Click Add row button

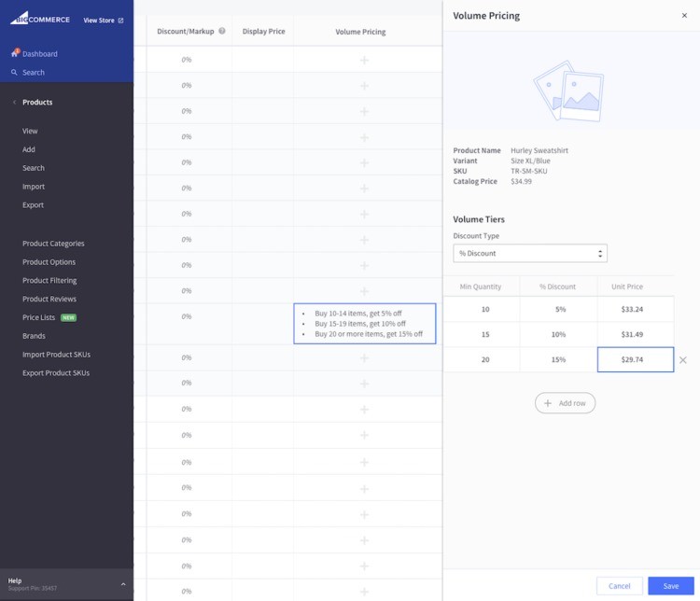(x=565, y=403)
